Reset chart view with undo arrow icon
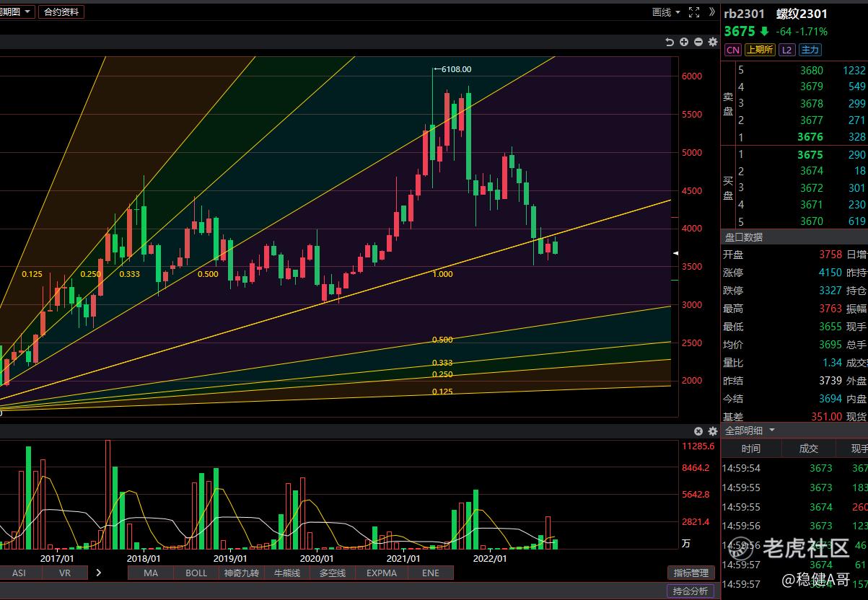Screen dimensions: 868x600 670,42
